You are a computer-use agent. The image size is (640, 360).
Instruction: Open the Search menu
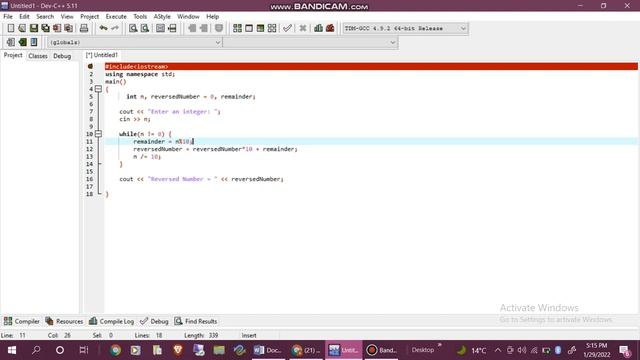[45, 16]
